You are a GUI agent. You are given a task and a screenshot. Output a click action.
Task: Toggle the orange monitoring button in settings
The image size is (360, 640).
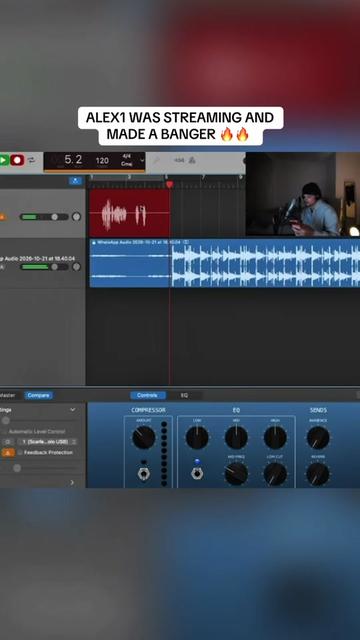coord(7,452)
